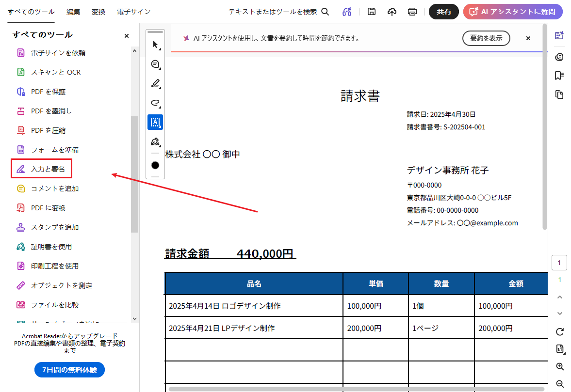571x392 pixels.
Task: Open PDF を墨消し tool
Action: 44,111
